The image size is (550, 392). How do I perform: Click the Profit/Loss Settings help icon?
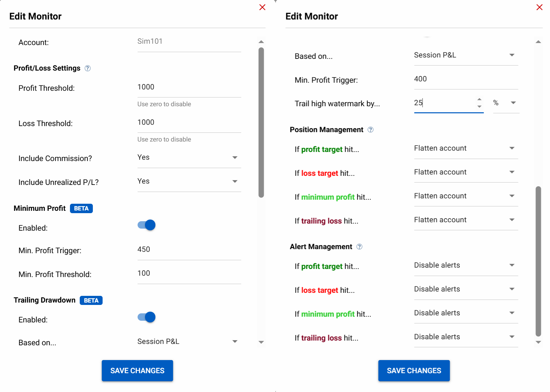(87, 68)
